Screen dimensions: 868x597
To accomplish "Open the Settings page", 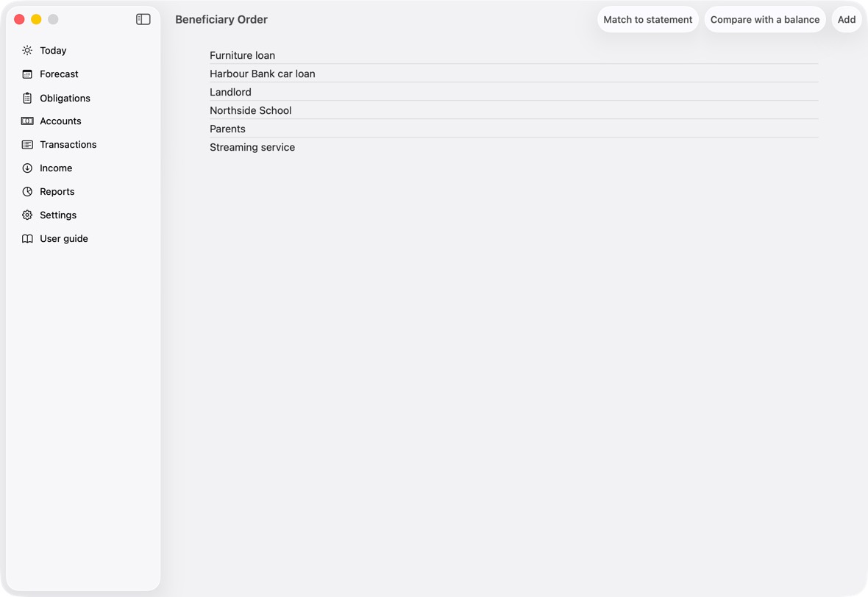I will [83, 215].
